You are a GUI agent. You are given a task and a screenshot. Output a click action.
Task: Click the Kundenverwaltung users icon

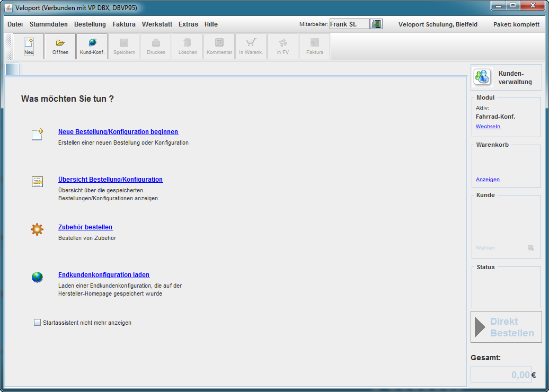[483, 77]
